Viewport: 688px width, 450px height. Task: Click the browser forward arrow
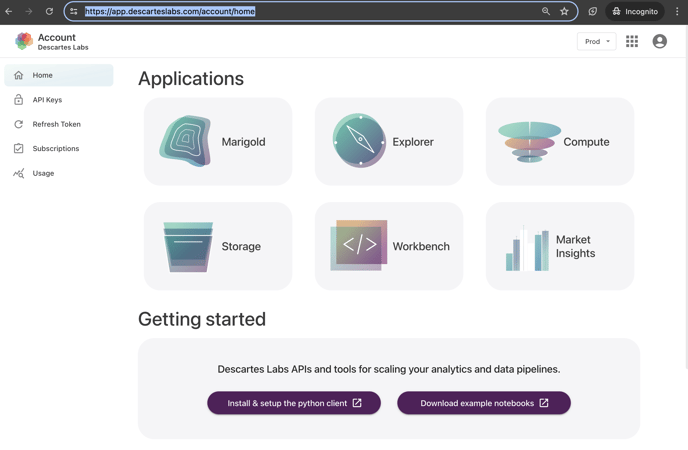[29, 11]
